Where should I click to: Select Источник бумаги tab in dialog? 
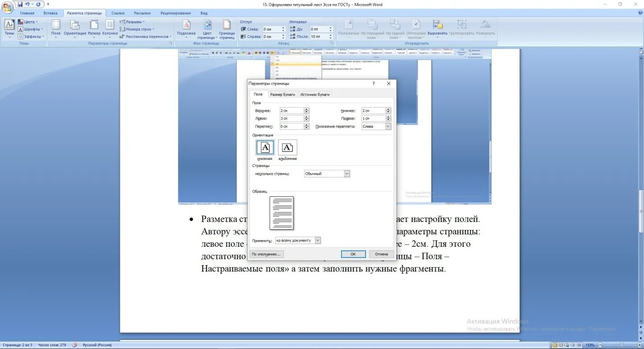tap(315, 95)
